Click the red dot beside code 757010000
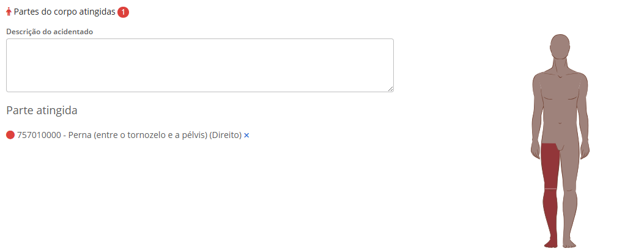The height and width of the screenshot is (251, 644). click(x=10, y=135)
